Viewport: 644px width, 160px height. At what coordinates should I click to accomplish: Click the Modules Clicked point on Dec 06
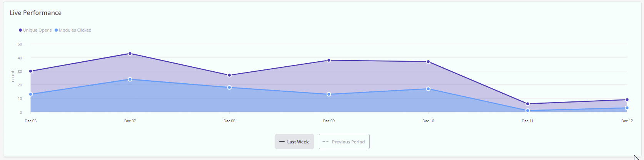coord(31,94)
